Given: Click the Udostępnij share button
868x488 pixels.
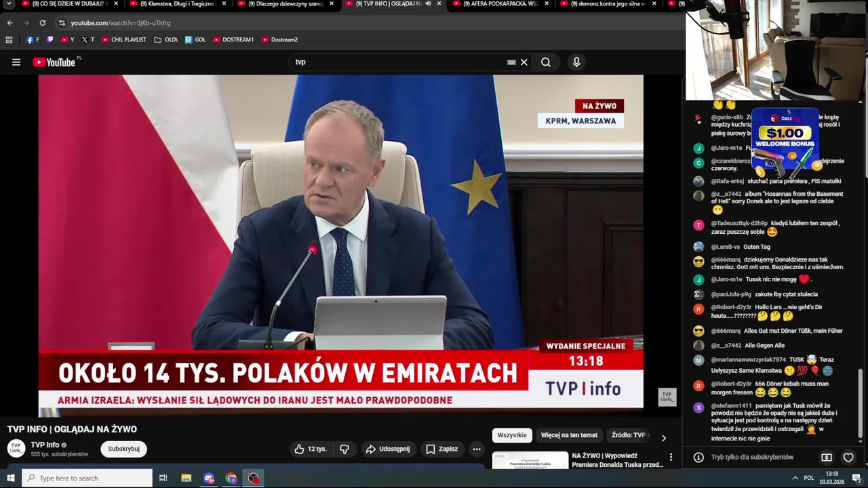Looking at the screenshot, I should (388, 449).
